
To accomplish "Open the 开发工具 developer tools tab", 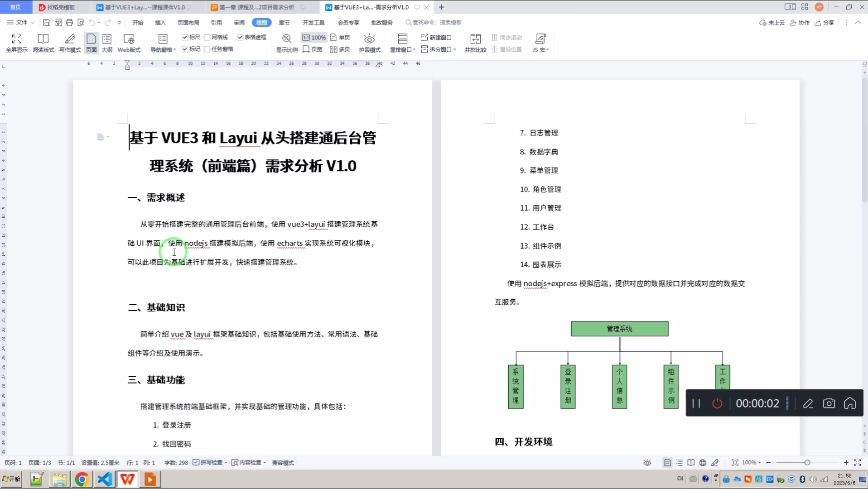I will pyautogui.click(x=313, y=22).
